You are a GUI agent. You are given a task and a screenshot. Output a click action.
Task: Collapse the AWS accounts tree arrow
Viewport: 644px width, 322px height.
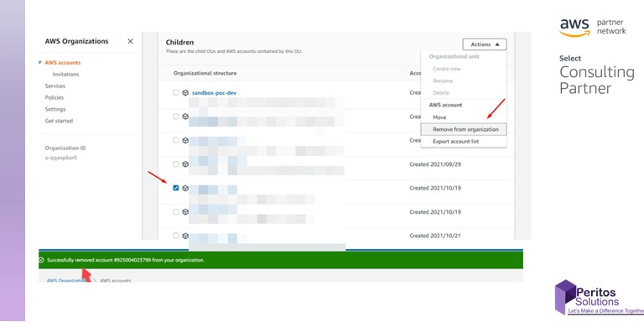(x=40, y=62)
